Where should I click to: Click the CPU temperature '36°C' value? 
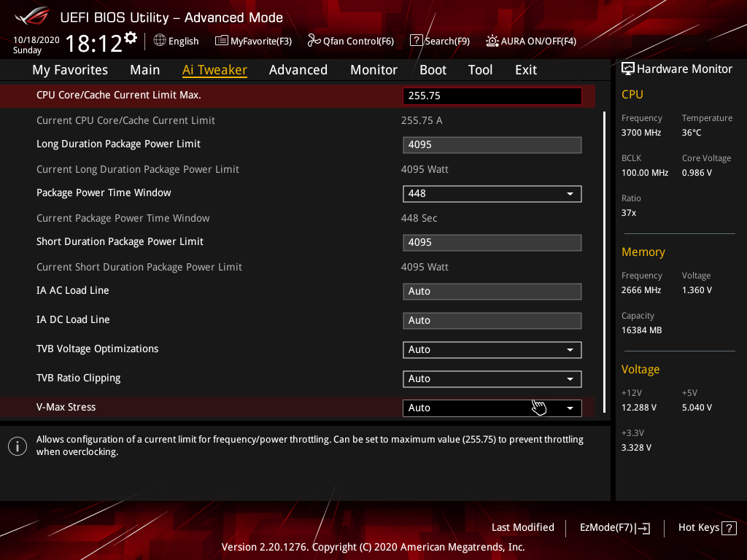[x=692, y=133]
